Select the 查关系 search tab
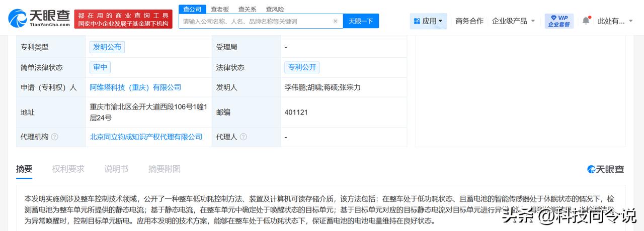 click(247, 9)
